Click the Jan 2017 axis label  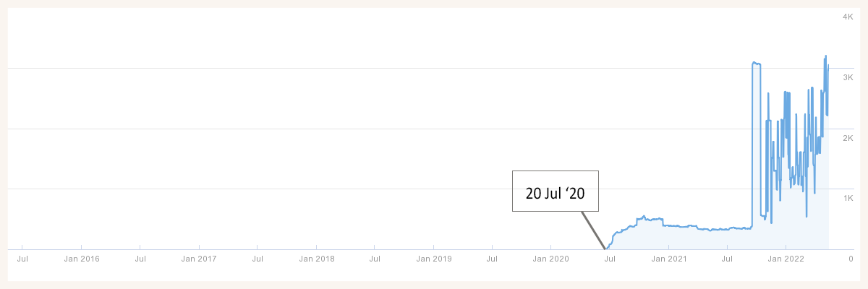[198, 258]
